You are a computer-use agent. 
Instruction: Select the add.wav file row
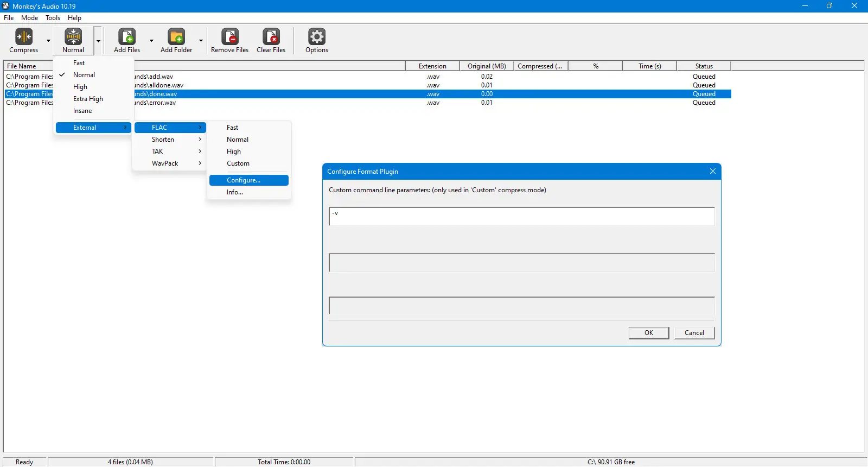pyautogui.click(x=368, y=77)
